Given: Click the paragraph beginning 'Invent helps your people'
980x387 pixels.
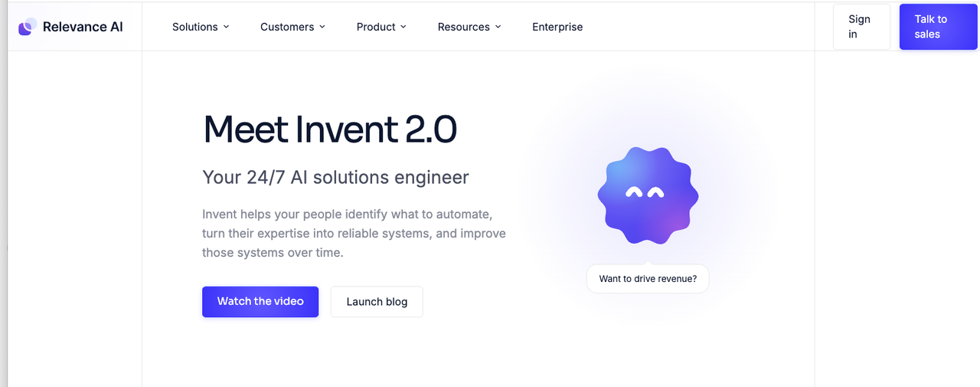Looking at the screenshot, I should tap(354, 233).
